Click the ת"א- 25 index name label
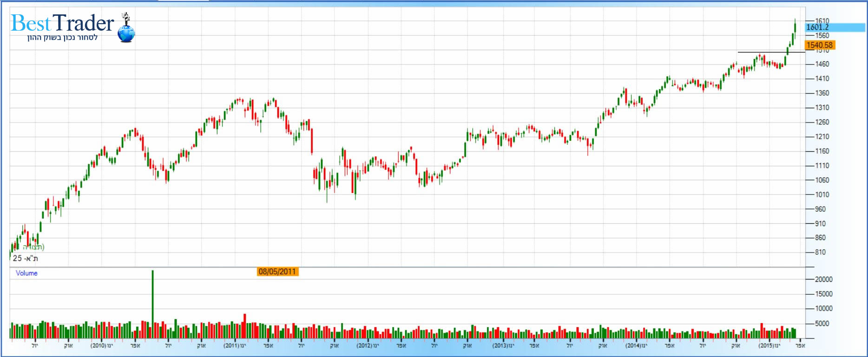The height and width of the screenshot is (357, 868). (26, 259)
